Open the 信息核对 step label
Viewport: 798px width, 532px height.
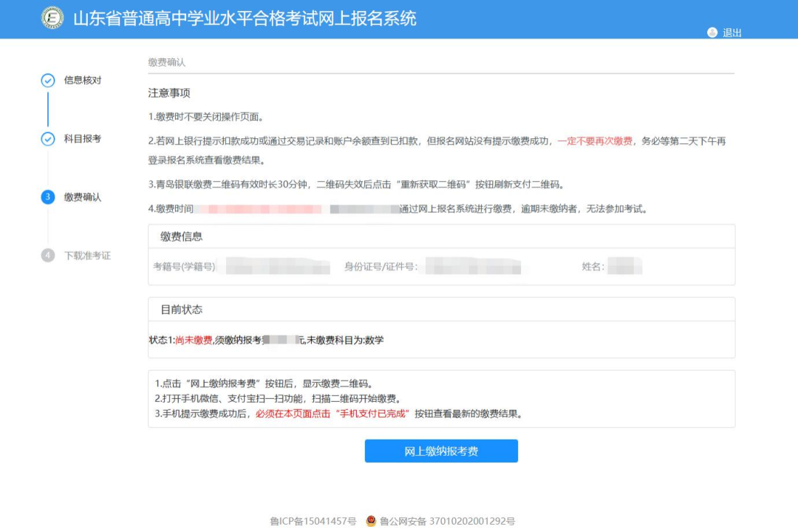coord(83,81)
